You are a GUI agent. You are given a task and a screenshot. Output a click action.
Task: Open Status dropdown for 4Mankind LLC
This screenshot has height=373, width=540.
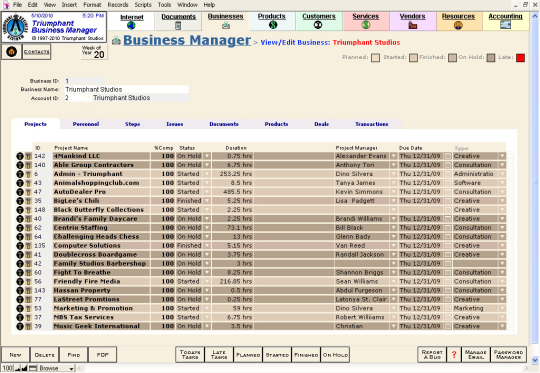[x=207, y=156]
